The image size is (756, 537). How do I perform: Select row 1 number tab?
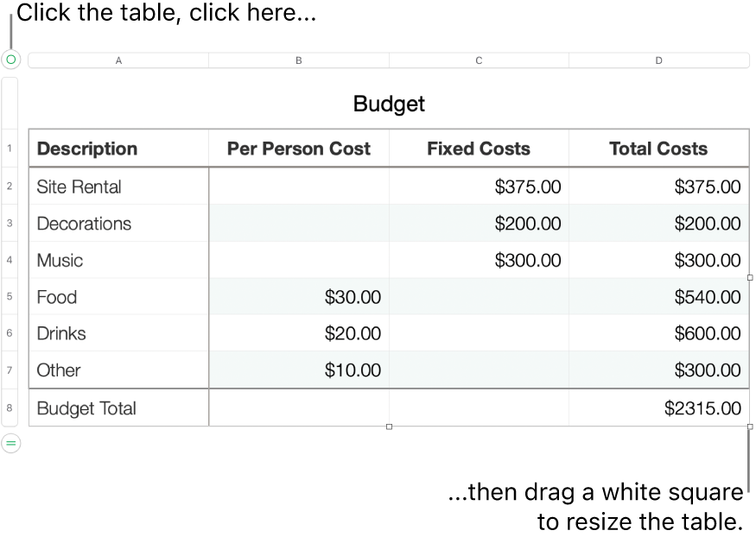click(9, 148)
